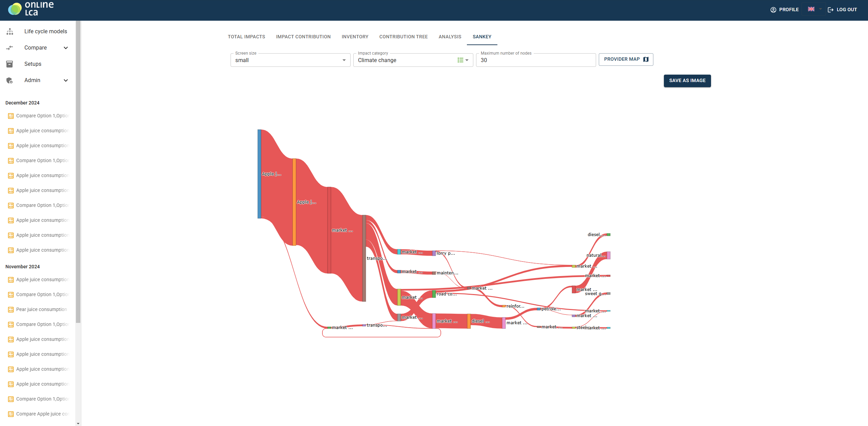Click the blue Apple juice Sankey node bar

(x=259, y=174)
